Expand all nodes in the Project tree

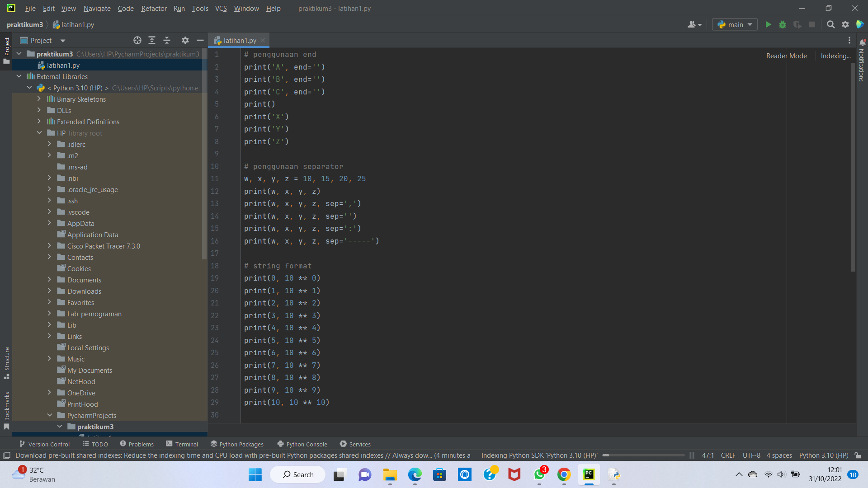click(x=151, y=40)
